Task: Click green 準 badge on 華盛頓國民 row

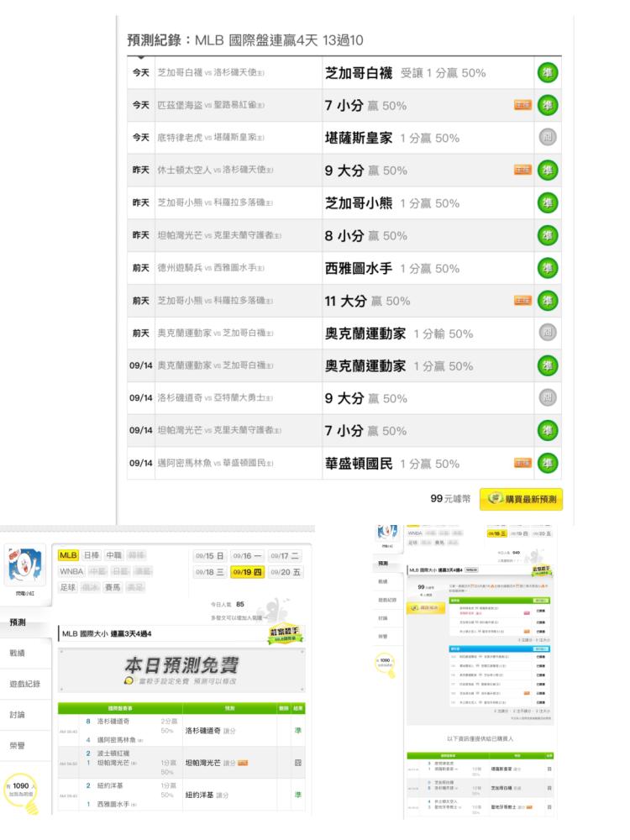Action: point(548,464)
